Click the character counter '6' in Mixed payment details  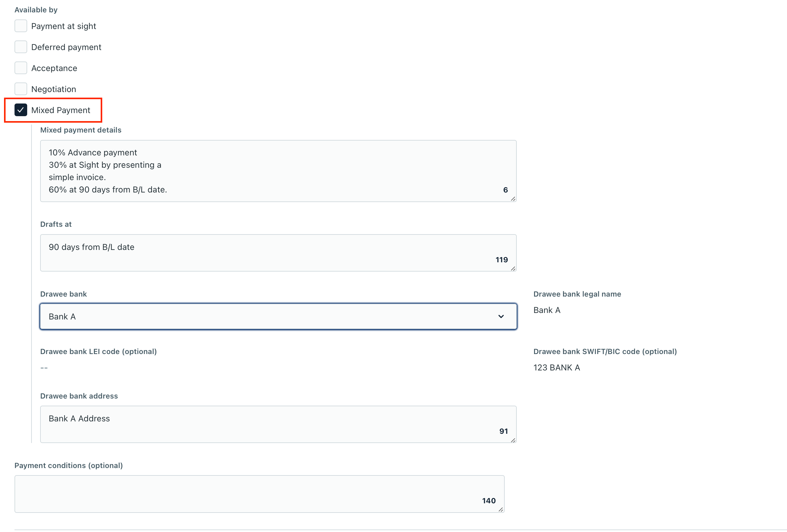click(x=505, y=190)
